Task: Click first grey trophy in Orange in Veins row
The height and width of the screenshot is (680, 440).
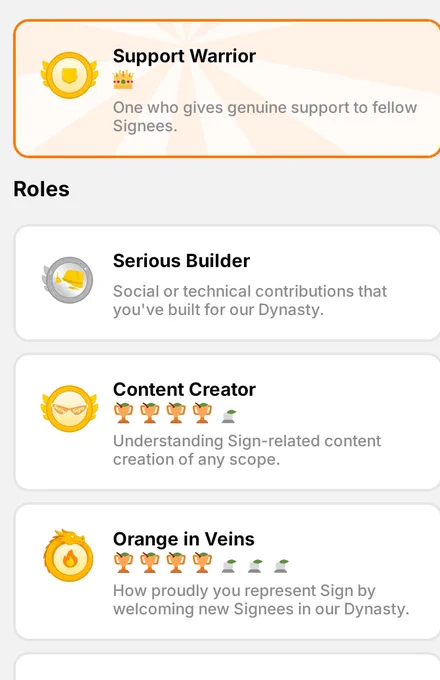Action: tap(228, 566)
